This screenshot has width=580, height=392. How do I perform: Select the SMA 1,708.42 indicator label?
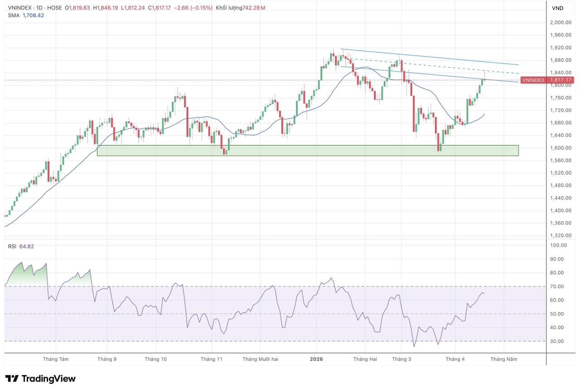(26, 15)
